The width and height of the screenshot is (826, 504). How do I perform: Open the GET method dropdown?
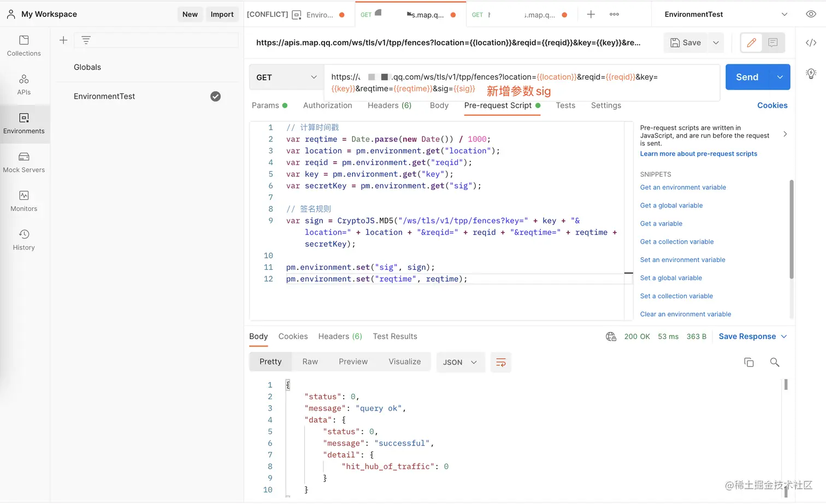[286, 78]
